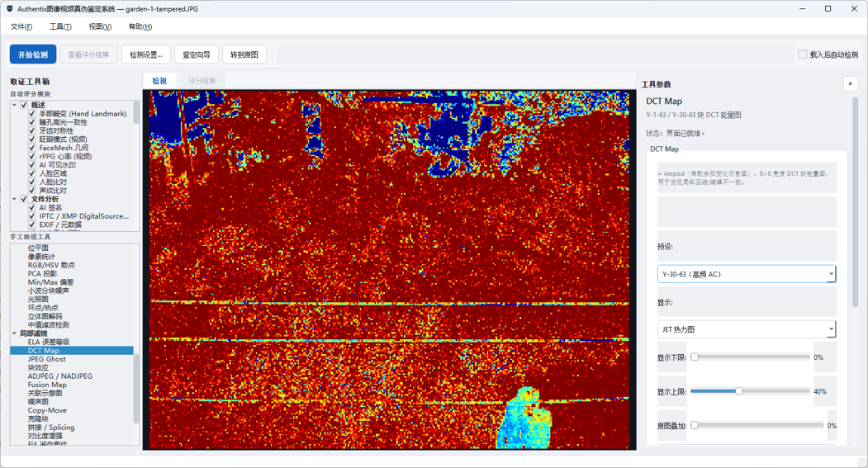
Task: Click the Authentix app icon in title bar
Action: click(x=9, y=9)
